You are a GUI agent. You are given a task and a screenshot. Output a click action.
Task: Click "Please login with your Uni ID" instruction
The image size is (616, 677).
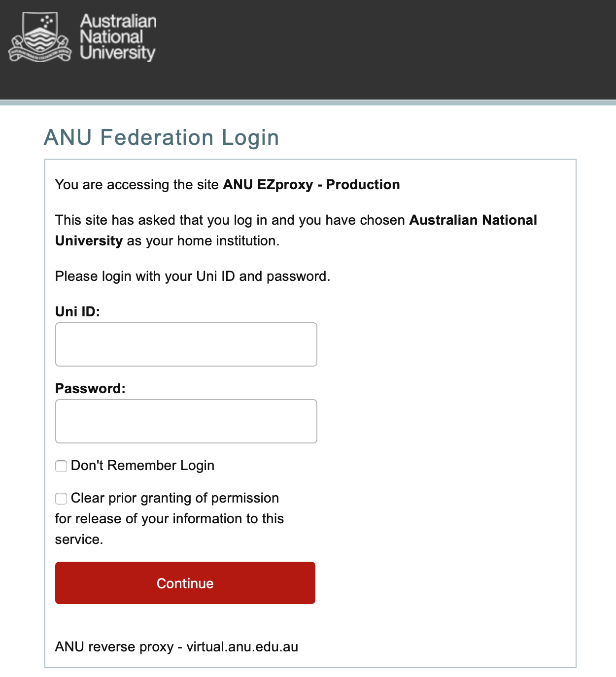[x=146, y=276]
